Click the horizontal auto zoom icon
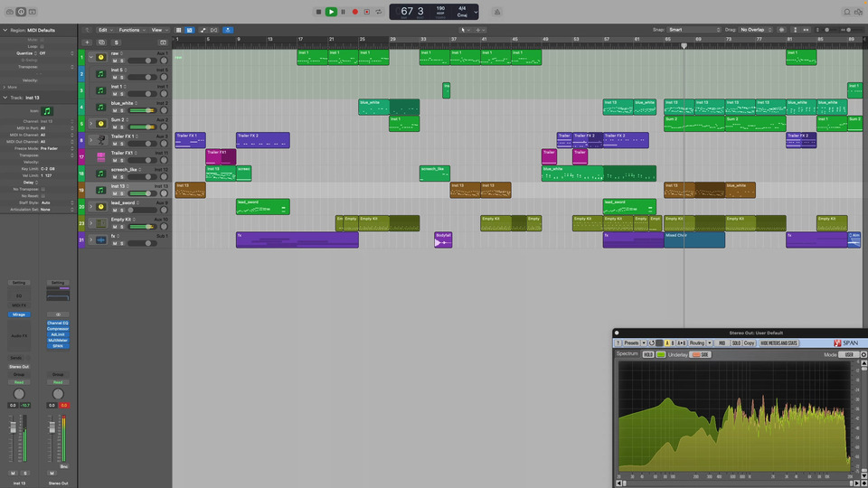The width and height of the screenshot is (868, 488). (806, 30)
